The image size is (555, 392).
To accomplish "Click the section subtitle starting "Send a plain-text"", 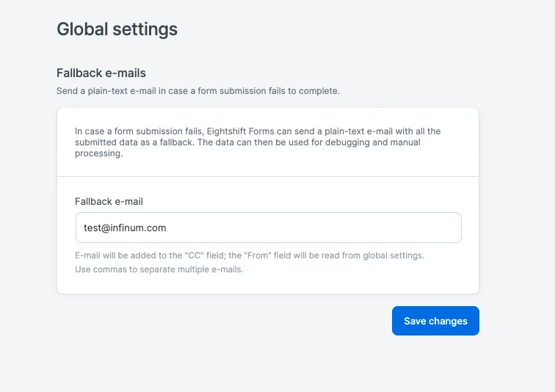I will coord(198,92).
